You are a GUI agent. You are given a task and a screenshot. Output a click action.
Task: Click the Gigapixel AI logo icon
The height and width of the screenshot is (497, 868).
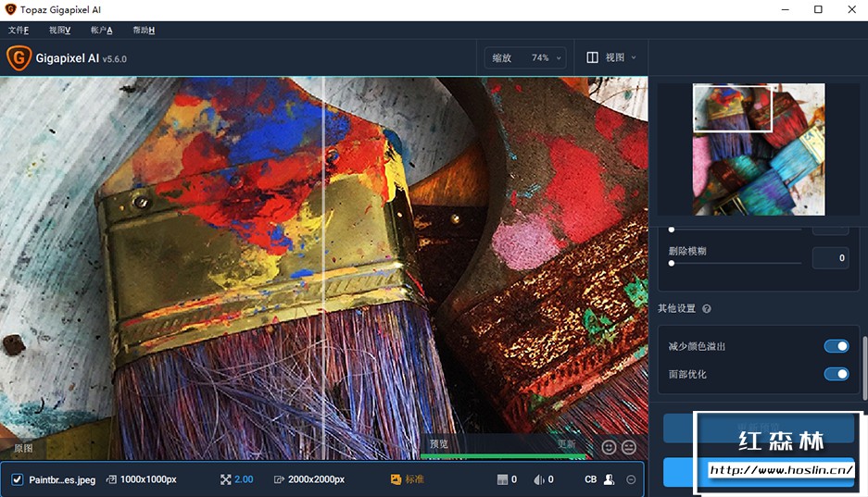pyautogui.click(x=19, y=58)
